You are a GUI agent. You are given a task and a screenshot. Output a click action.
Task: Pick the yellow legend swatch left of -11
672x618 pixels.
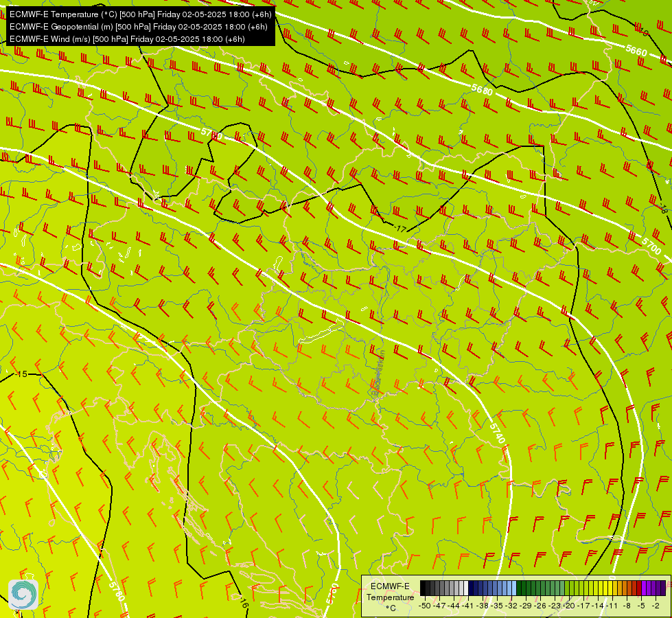pos(610,588)
